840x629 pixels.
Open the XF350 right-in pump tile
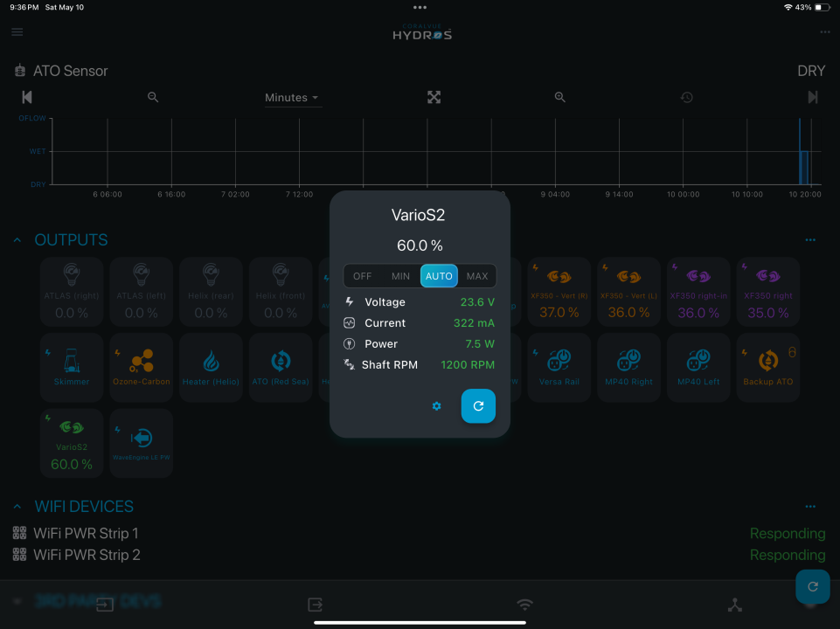[698, 292]
